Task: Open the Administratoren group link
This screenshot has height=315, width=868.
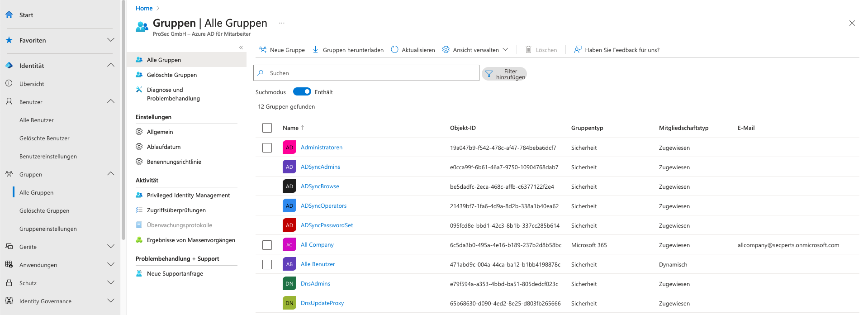Action: (322, 148)
